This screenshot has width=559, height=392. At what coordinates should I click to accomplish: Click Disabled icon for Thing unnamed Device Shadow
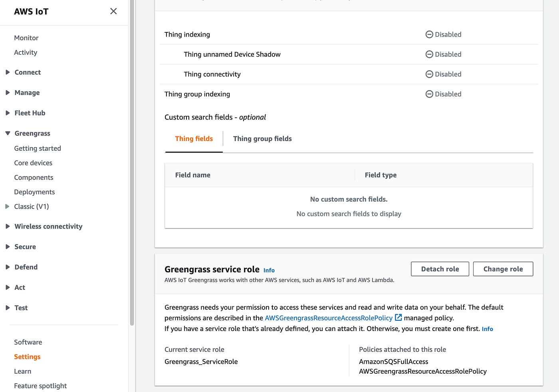click(x=429, y=55)
